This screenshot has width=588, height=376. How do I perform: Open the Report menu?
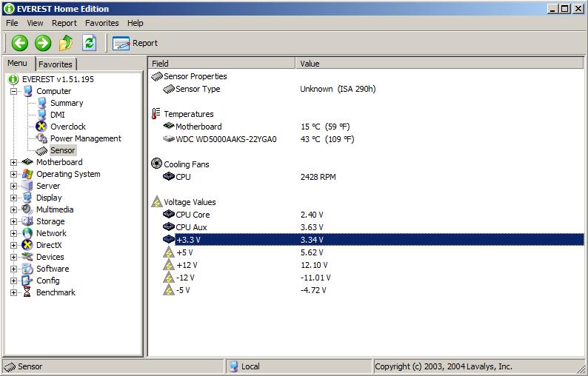click(x=64, y=23)
